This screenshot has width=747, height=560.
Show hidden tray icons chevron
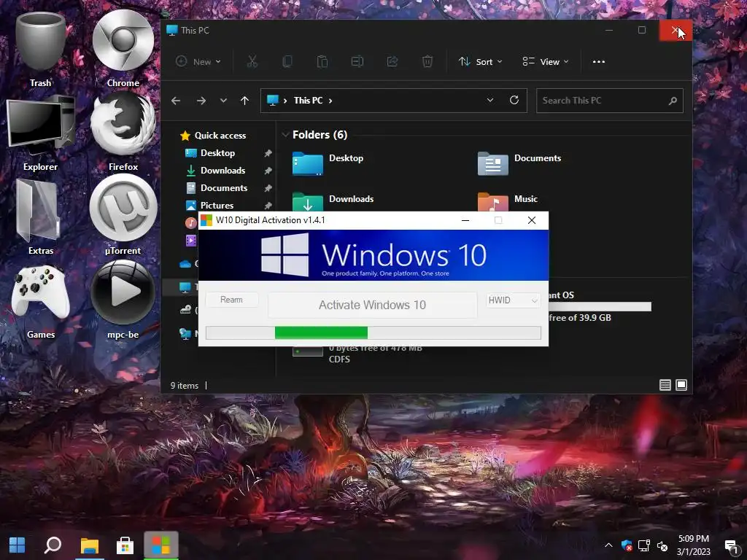click(608, 545)
